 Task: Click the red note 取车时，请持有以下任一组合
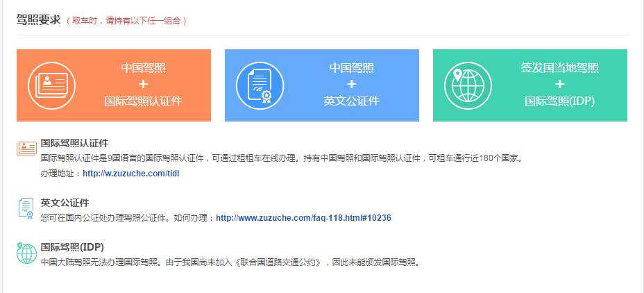pyautogui.click(x=126, y=21)
